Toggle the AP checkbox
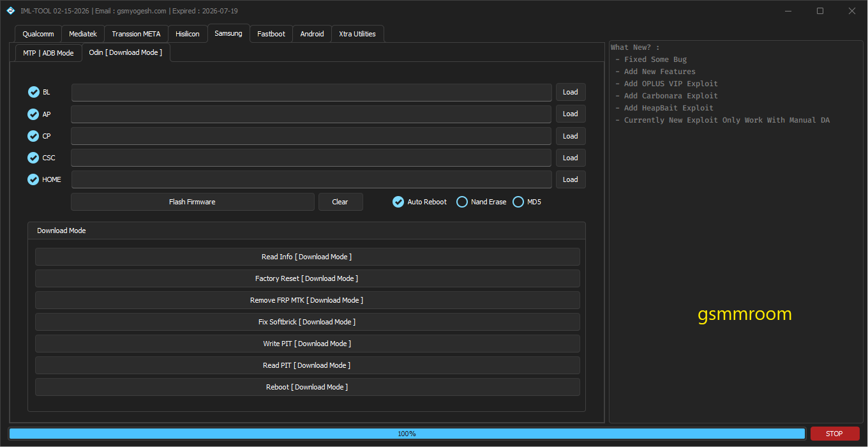Viewport: 868px width, 447px height. [x=34, y=114]
